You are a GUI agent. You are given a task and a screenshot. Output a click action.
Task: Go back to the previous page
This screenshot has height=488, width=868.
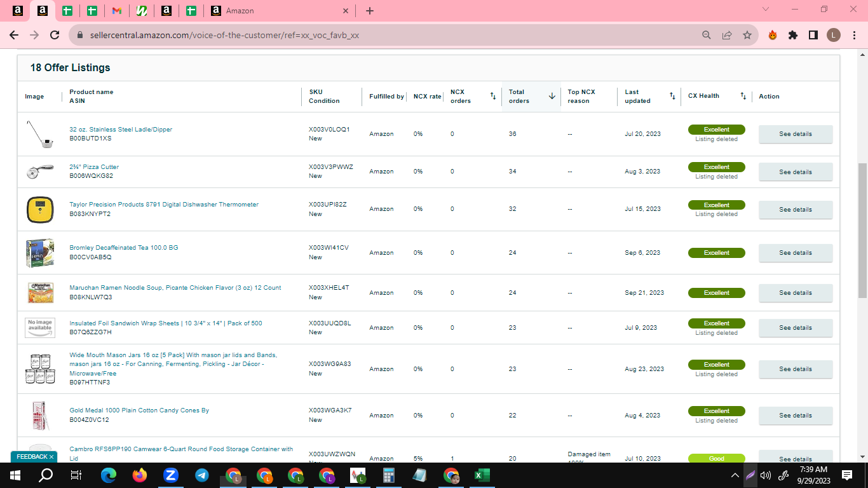(14, 36)
